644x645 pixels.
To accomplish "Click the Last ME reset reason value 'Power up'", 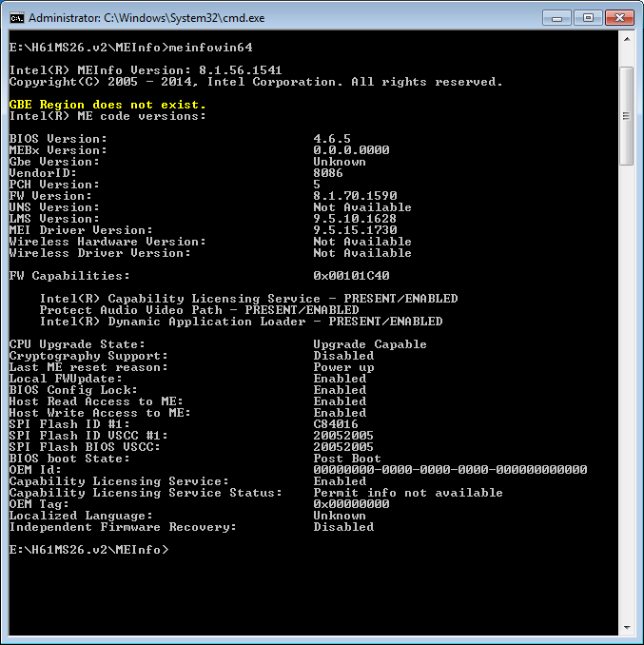I will [x=343, y=367].
